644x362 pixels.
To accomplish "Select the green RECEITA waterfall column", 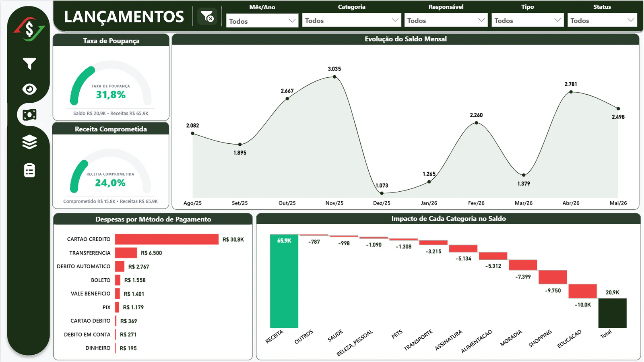I will pyautogui.click(x=284, y=281).
